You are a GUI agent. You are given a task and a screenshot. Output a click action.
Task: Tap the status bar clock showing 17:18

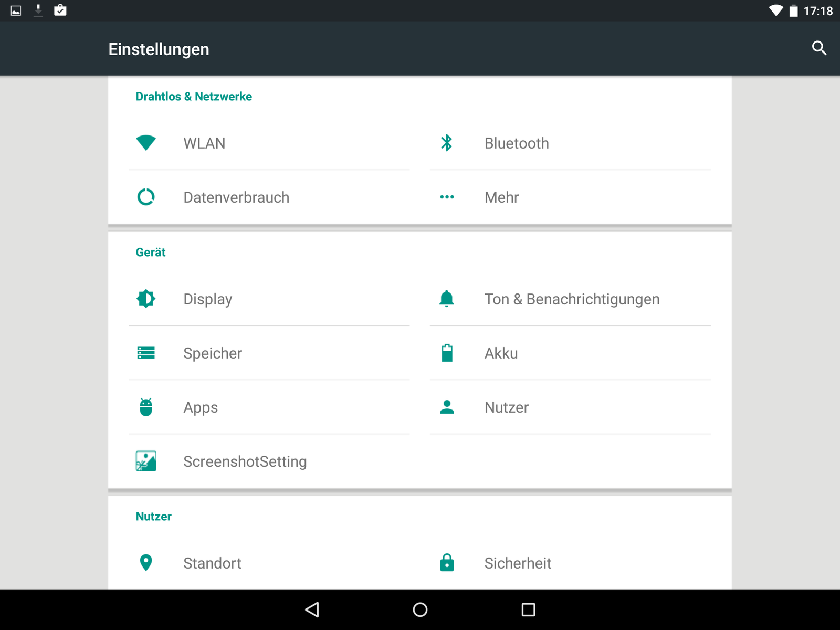[x=818, y=11]
